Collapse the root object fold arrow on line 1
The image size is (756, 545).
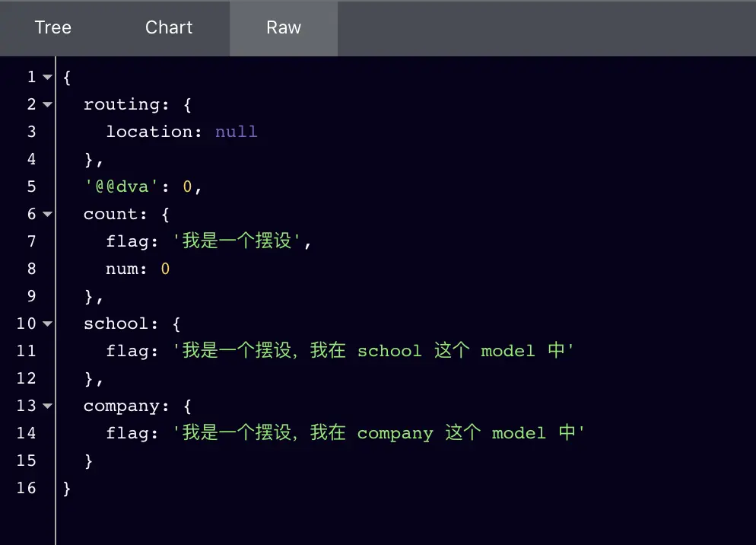click(x=47, y=77)
